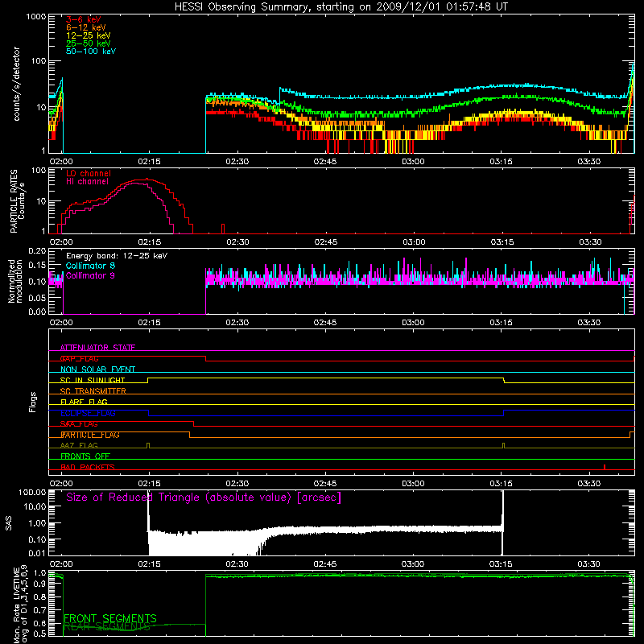This screenshot has width=644, height=644.
Task: Click the SAA_FLAG step-down edge
Action: coord(193,424)
